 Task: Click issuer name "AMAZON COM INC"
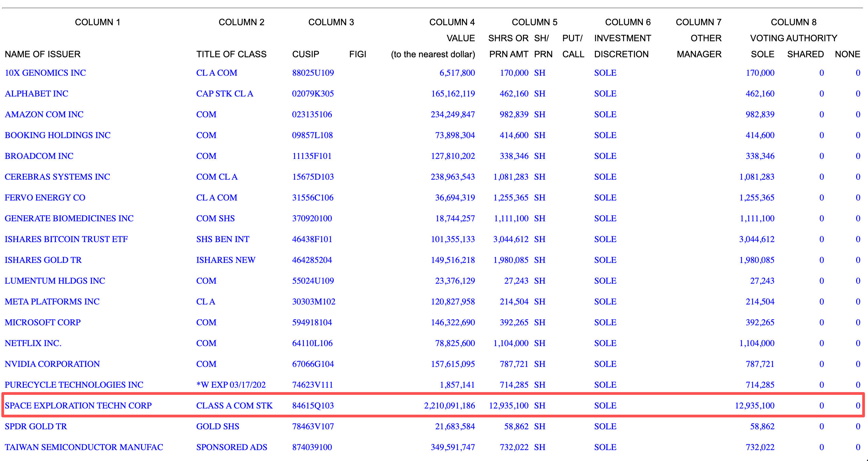click(44, 114)
